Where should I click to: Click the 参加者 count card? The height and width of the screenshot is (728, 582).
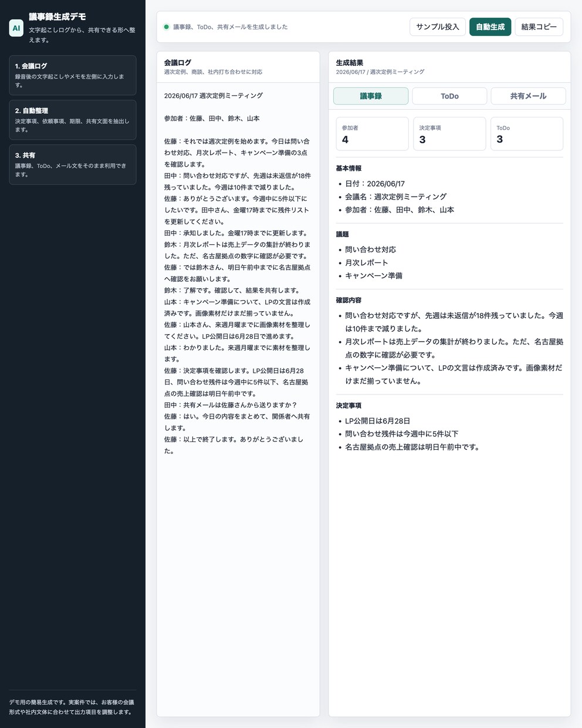coord(372,134)
